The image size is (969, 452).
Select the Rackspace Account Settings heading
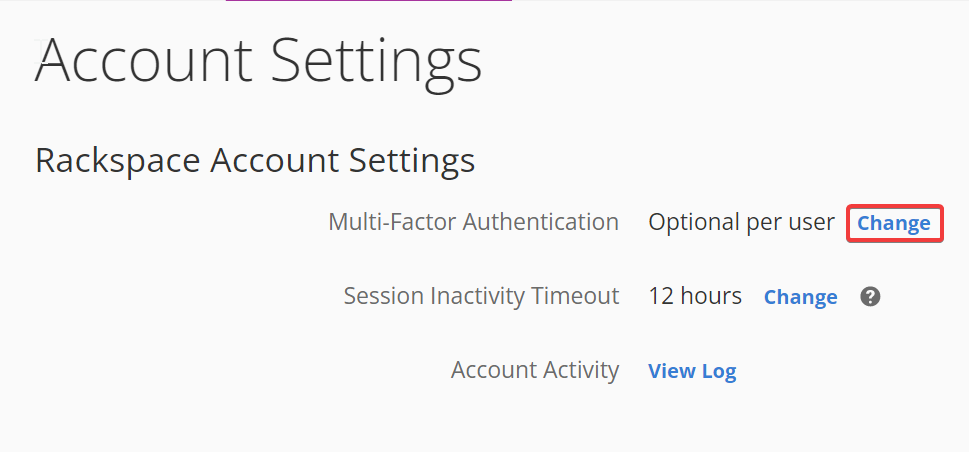[x=255, y=161]
